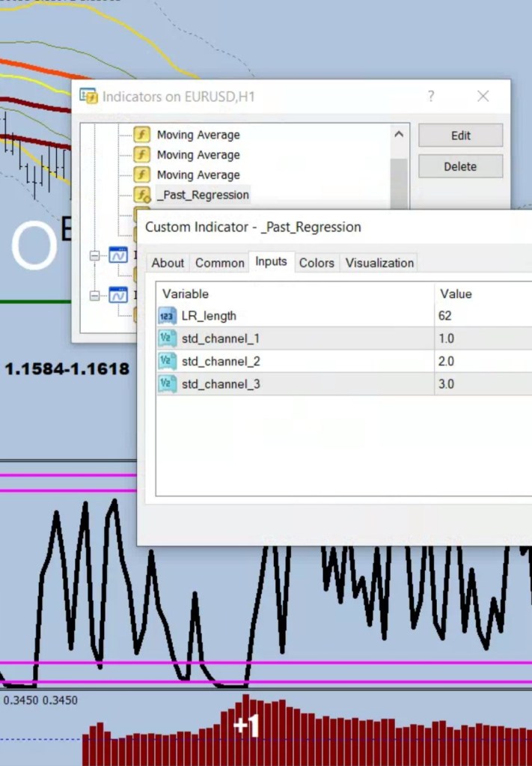Click the indicator list scroll up arrow
532x766 pixels.
(x=399, y=135)
